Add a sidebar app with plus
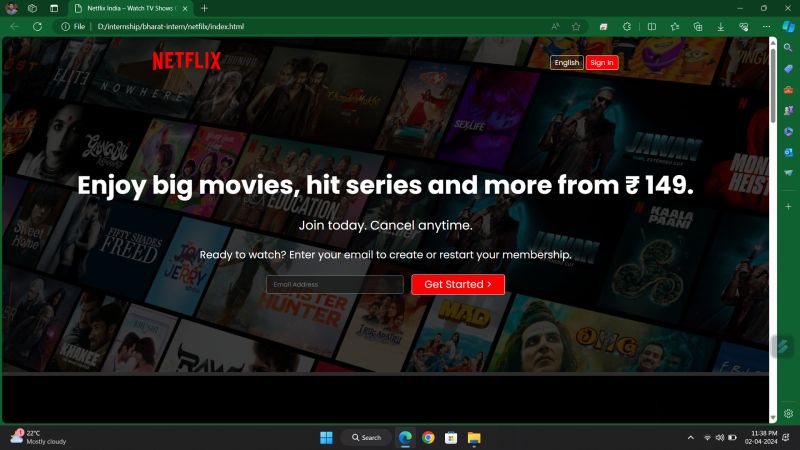 tap(788, 207)
